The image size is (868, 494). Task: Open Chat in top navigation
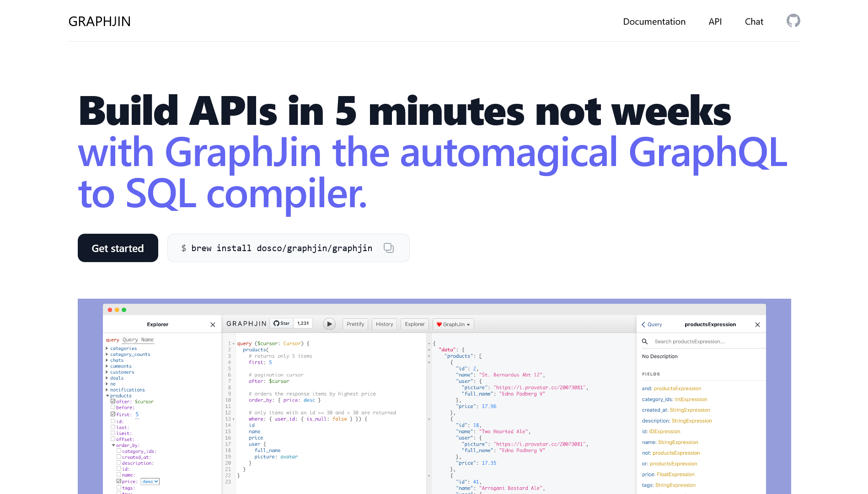coord(754,21)
